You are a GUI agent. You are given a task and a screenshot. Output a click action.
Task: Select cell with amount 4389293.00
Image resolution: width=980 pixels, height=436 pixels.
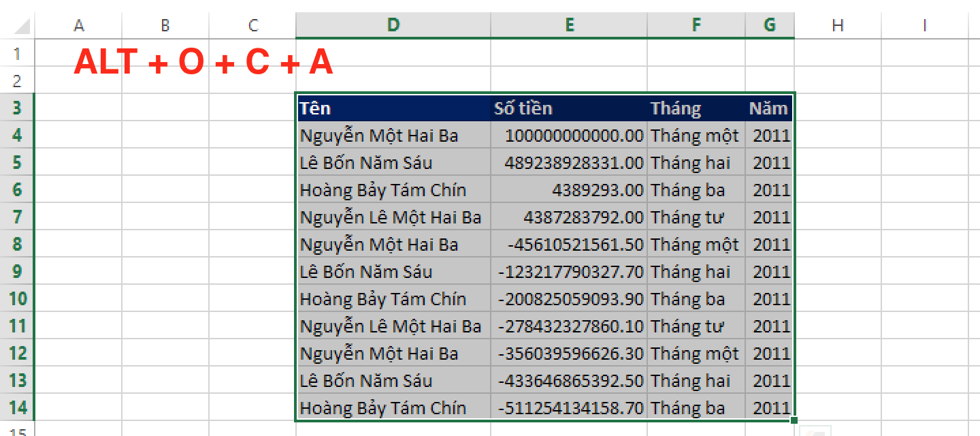569,189
